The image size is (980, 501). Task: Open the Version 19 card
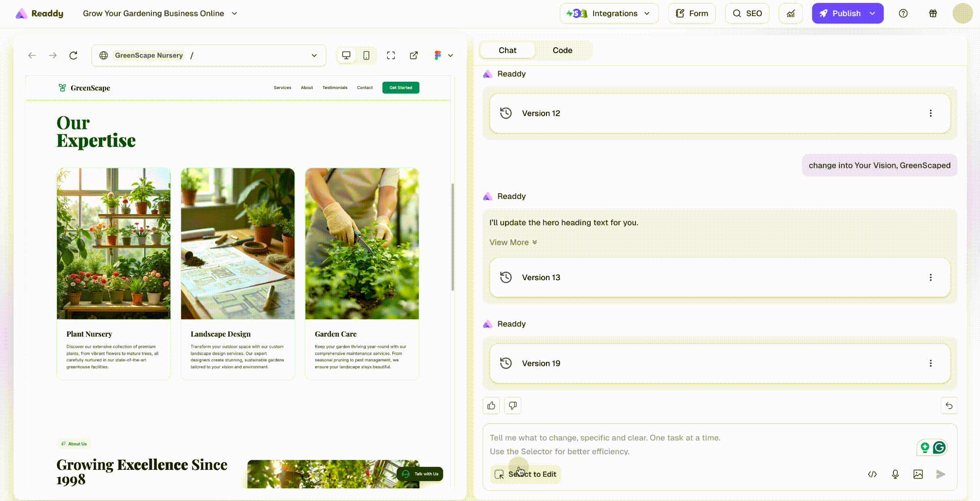pos(720,363)
